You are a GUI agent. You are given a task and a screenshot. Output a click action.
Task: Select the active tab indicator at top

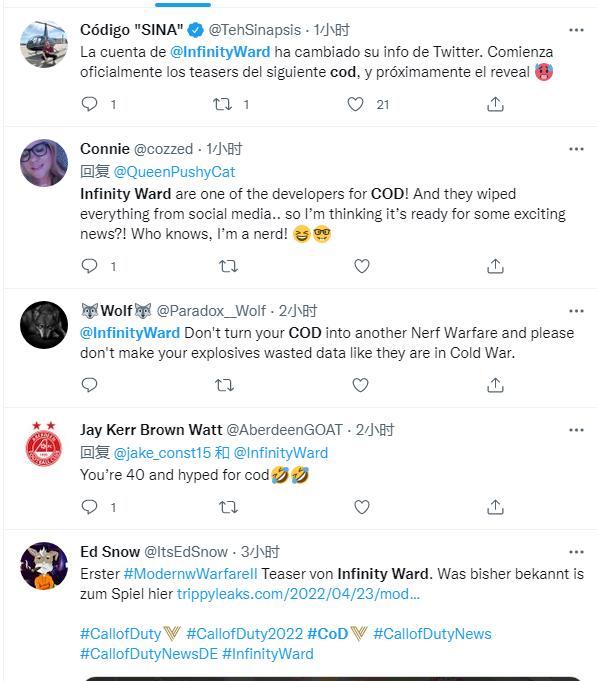183,4
